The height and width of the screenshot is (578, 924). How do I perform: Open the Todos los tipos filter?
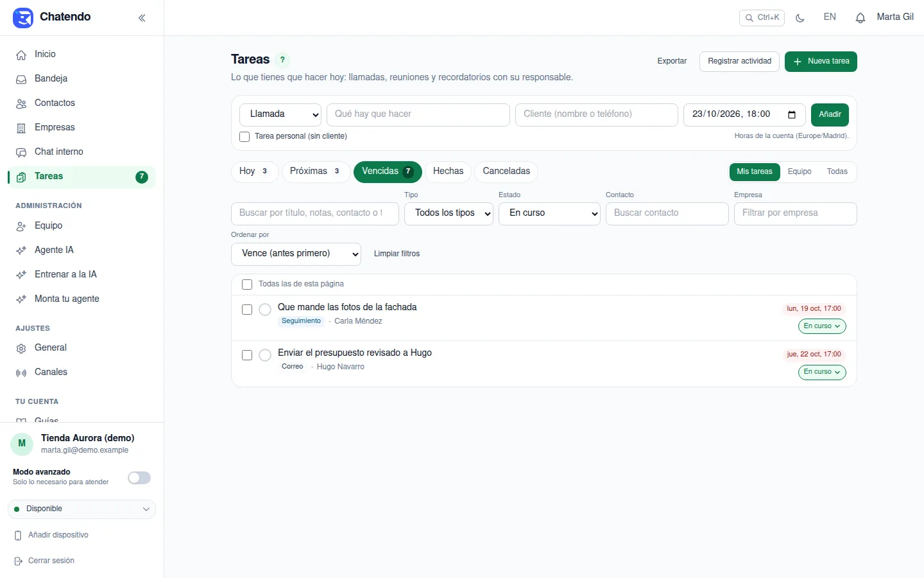pyautogui.click(x=449, y=213)
